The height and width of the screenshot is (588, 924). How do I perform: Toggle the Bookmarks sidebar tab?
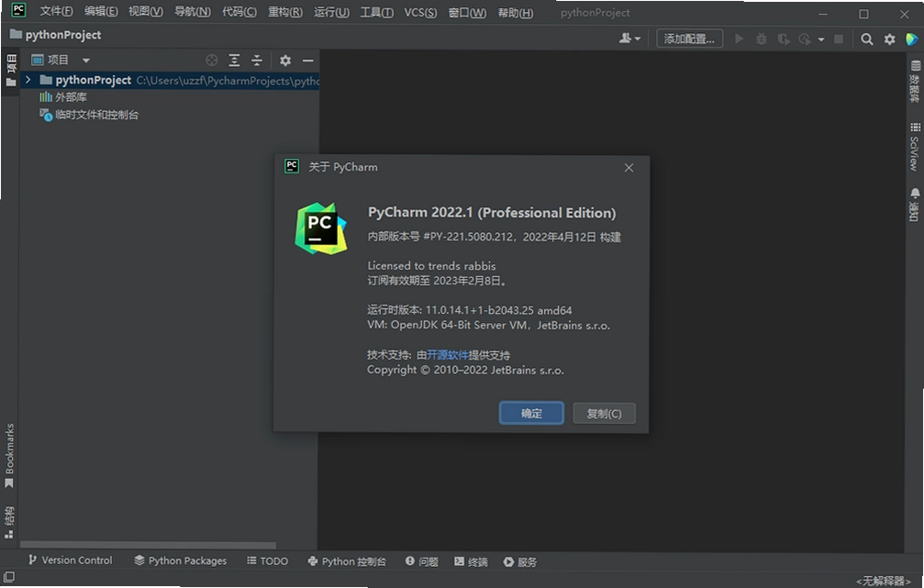coord(9,455)
